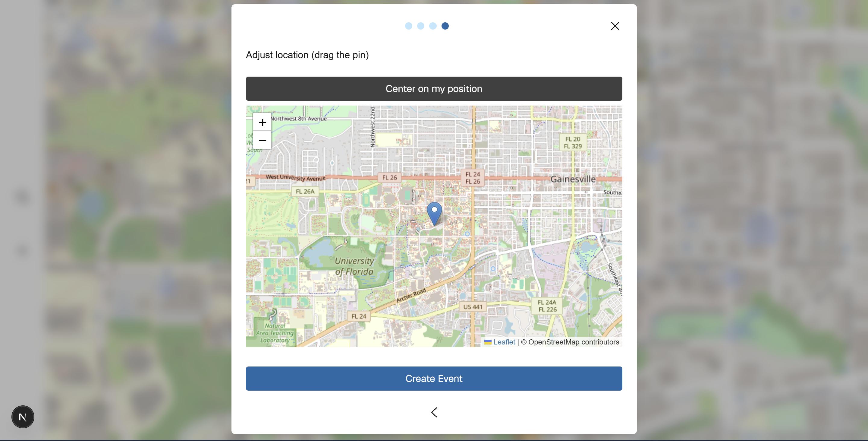
Task: Close the dialog with the X icon
Action: 615,26
